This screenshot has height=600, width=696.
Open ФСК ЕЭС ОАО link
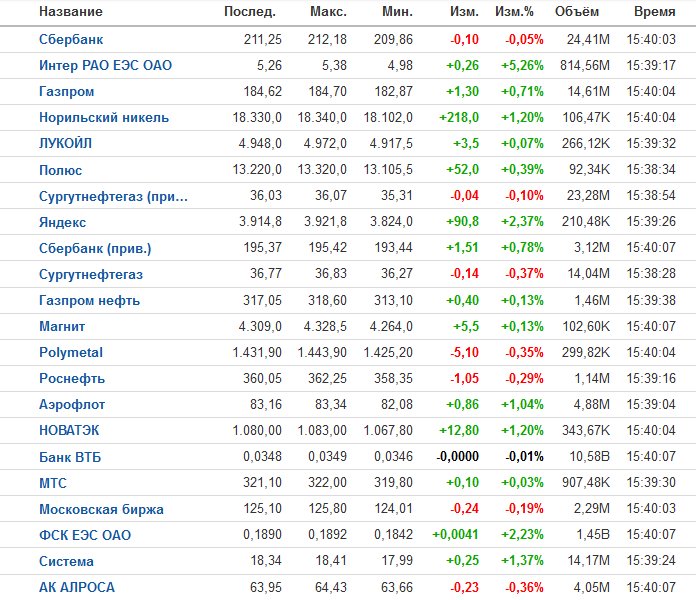point(85,535)
